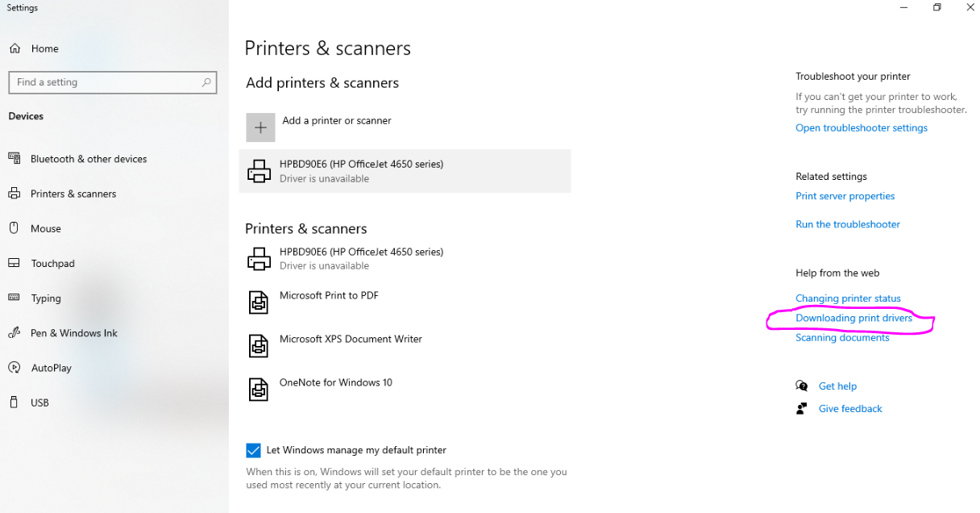Click the Print server properties link
Viewport: 980px width, 513px height.
pyautogui.click(x=845, y=196)
